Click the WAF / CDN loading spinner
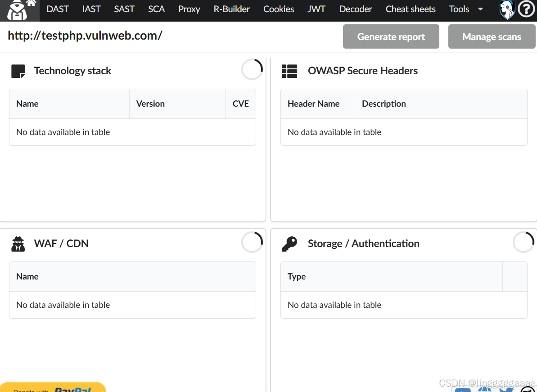This screenshot has width=537, height=392. [x=252, y=243]
